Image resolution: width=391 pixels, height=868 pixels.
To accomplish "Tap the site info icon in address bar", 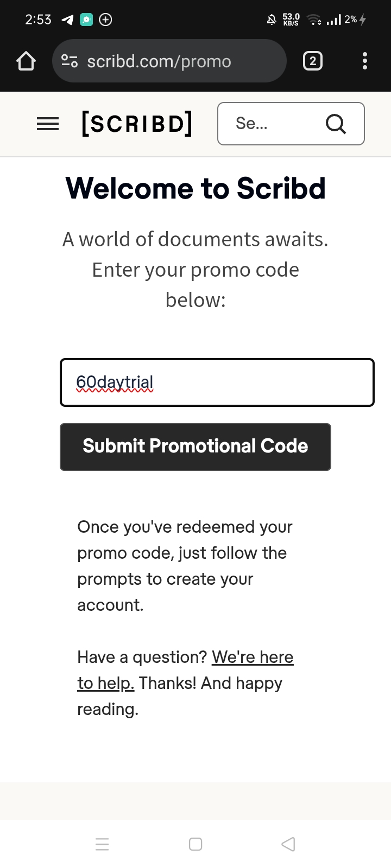I will 70,61.
